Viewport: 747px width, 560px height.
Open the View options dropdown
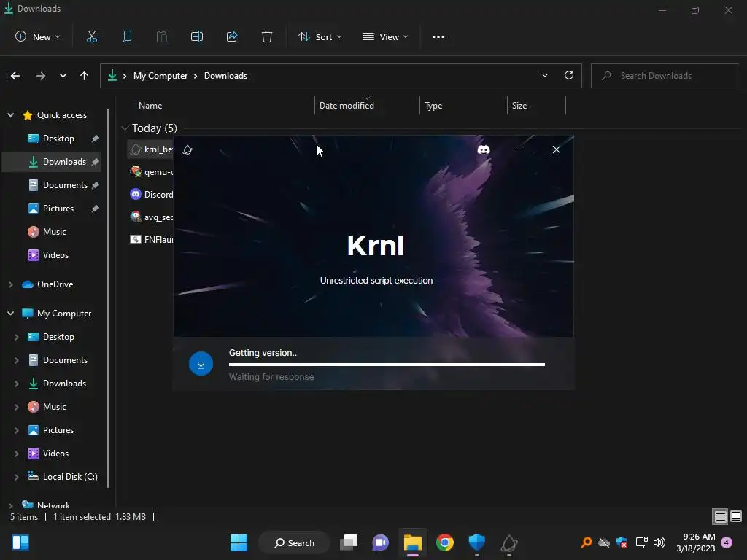[385, 36]
